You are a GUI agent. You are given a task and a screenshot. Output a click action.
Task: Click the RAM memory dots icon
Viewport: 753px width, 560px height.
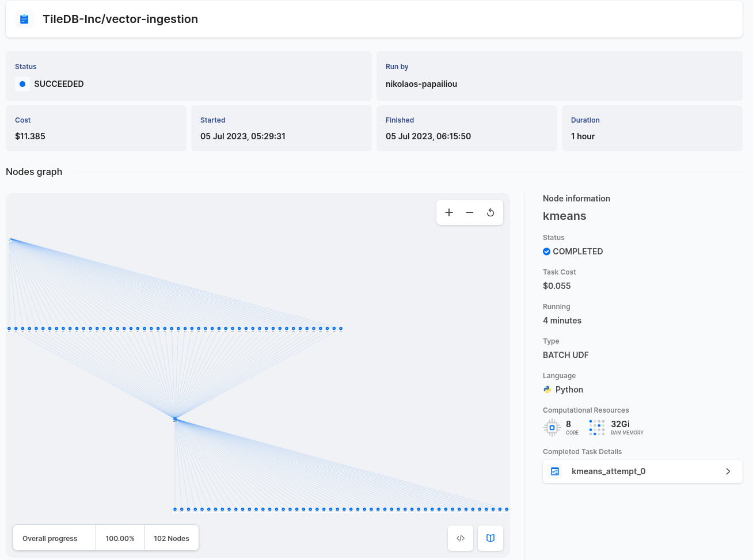point(597,428)
